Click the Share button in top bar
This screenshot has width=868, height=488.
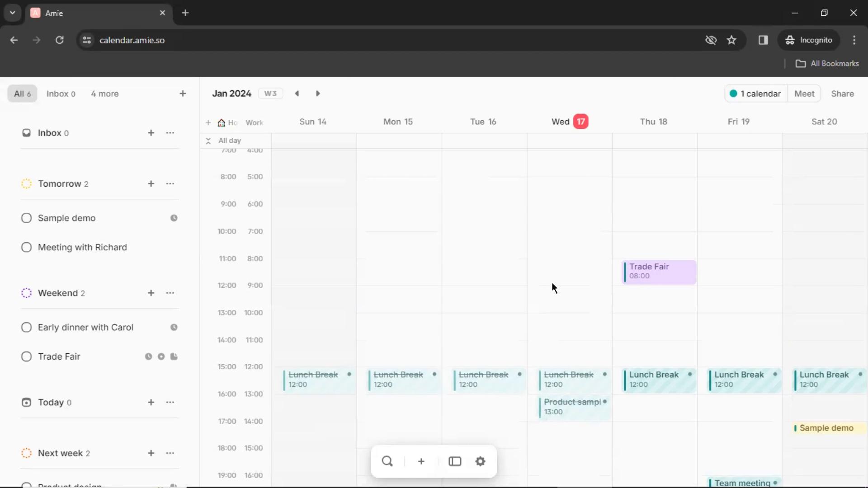pyautogui.click(x=843, y=94)
